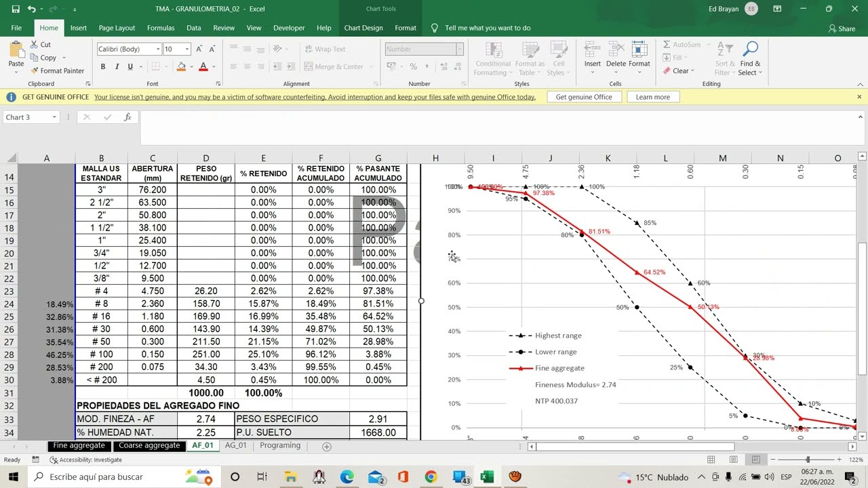Click the Decrease Font Size icon
This screenshot has width=868, height=488.
(x=212, y=49)
